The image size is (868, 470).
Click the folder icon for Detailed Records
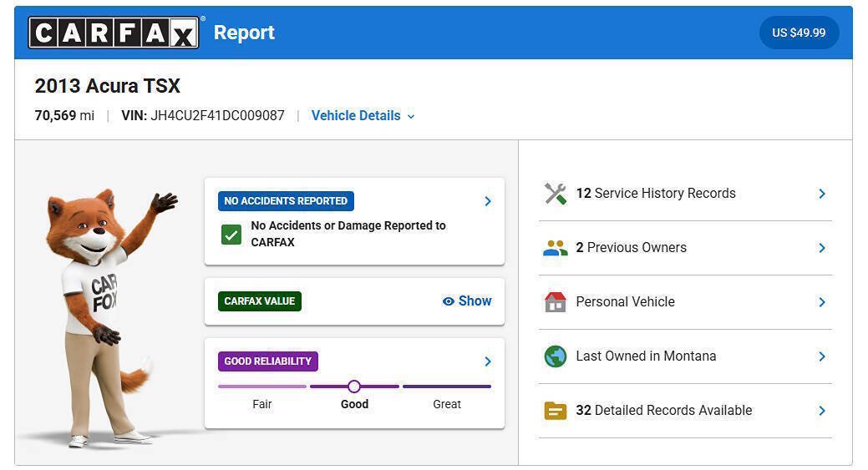(556, 410)
